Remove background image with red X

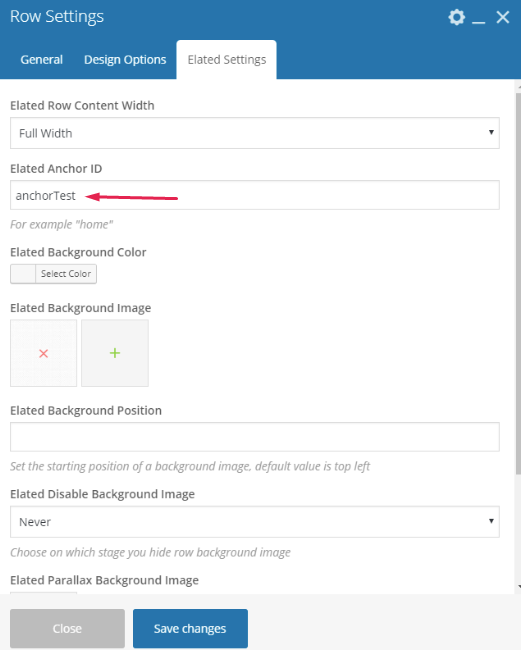[44, 353]
